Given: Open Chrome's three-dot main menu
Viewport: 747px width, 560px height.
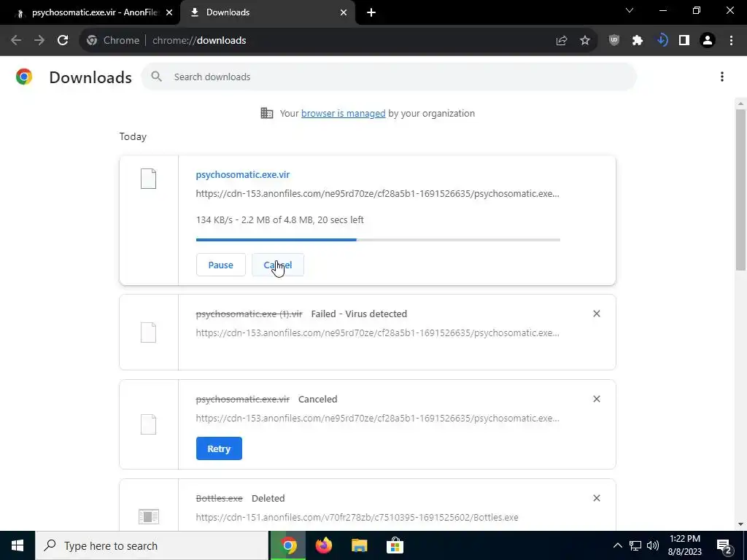Looking at the screenshot, I should click(731, 41).
